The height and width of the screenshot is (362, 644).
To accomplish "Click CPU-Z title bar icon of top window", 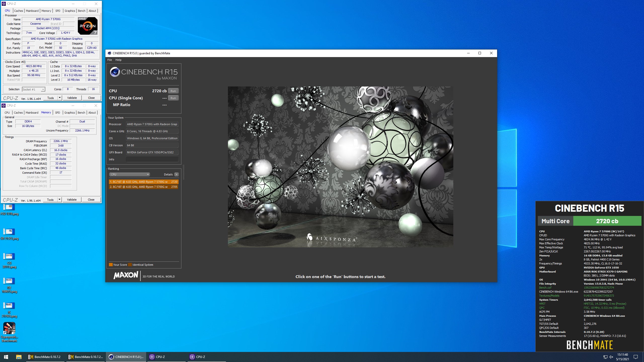I will pos(4,4).
